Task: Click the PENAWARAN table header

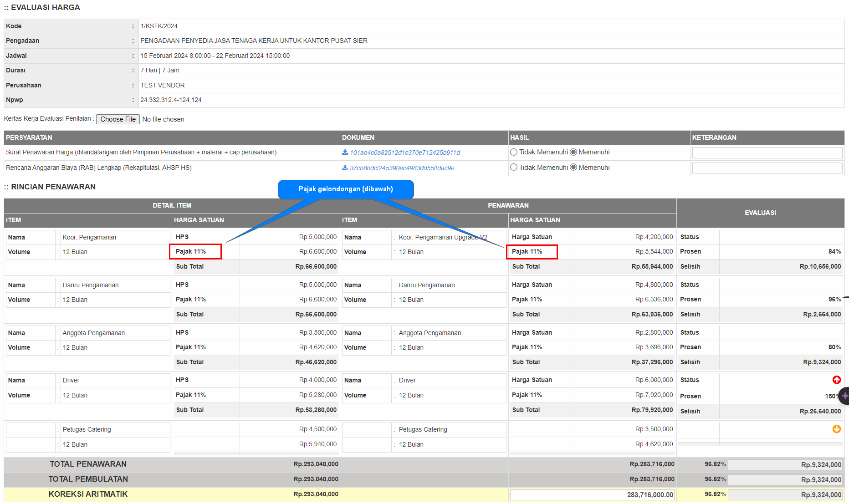Action: [508, 205]
